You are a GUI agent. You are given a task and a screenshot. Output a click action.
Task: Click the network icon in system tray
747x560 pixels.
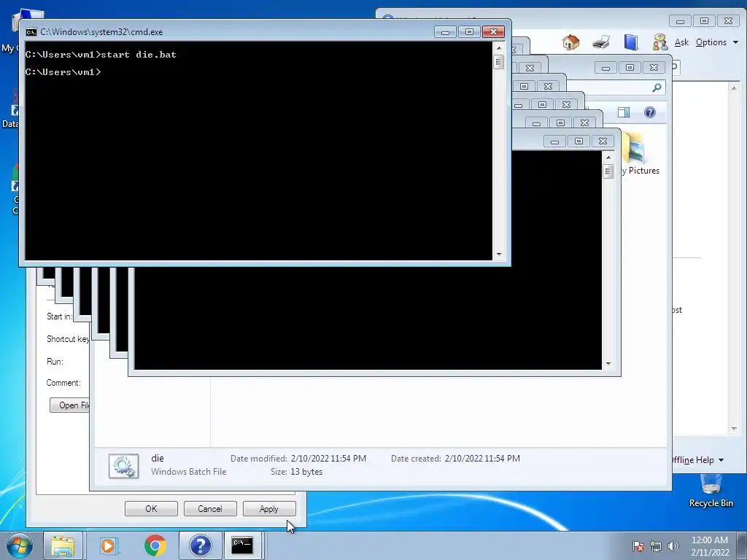click(x=656, y=546)
